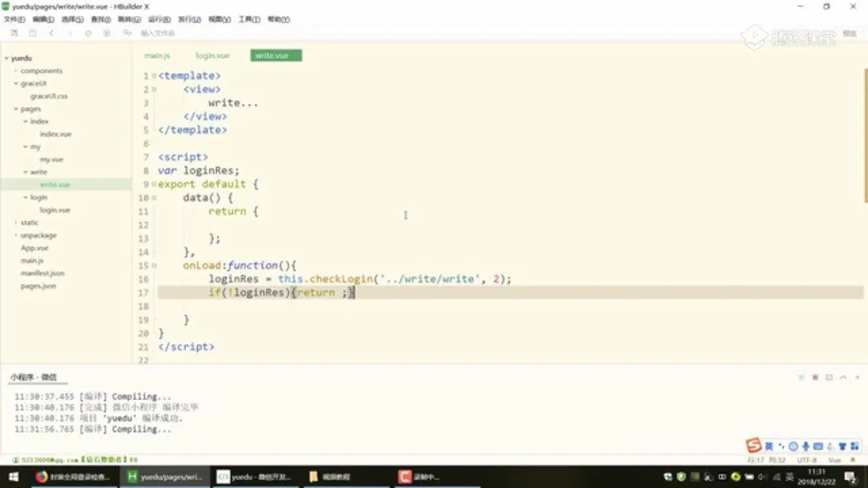Click the new file icon in HBuilder toolbar

(14, 33)
